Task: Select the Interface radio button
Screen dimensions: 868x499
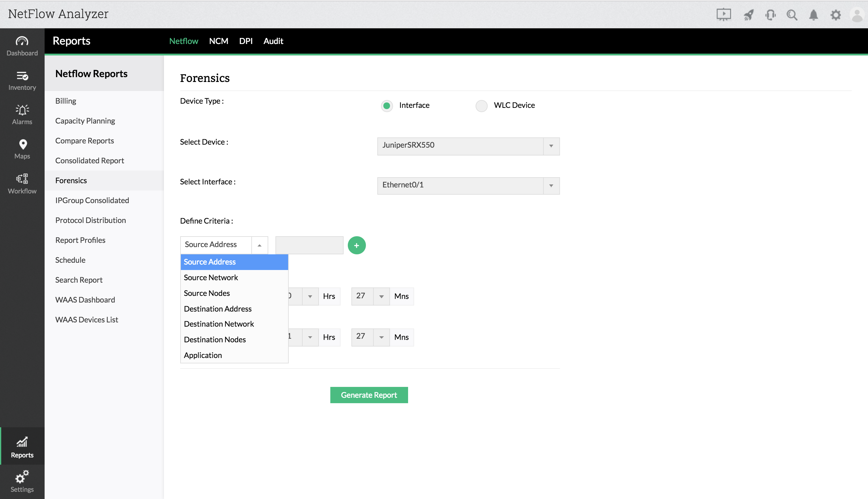Action: tap(387, 105)
